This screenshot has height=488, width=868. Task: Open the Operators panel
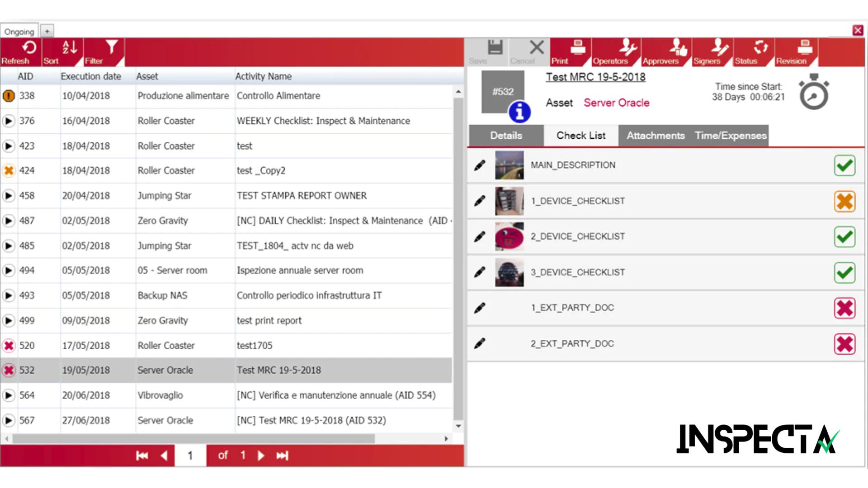[627, 48]
